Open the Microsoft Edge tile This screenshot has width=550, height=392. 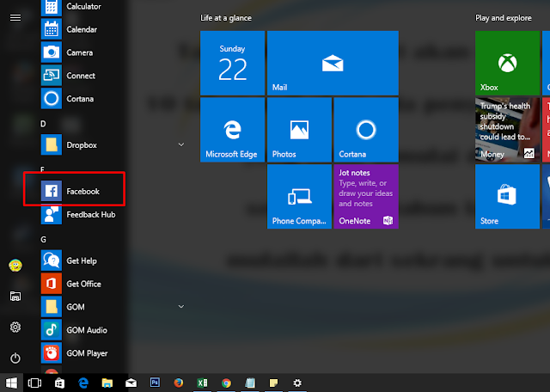coord(232,130)
